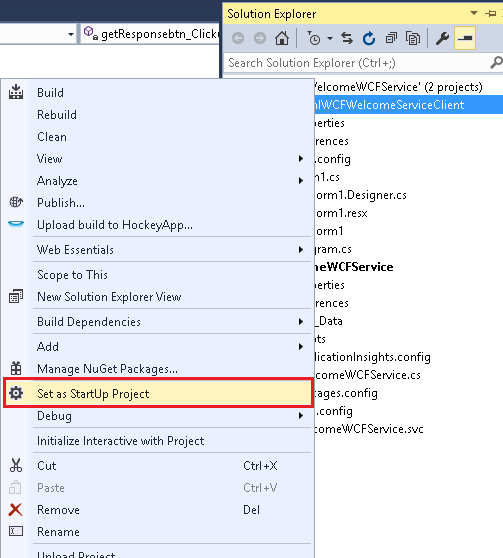Click the search magnifier icon
Image resolution: width=503 pixels, height=558 pixels.
496,62
